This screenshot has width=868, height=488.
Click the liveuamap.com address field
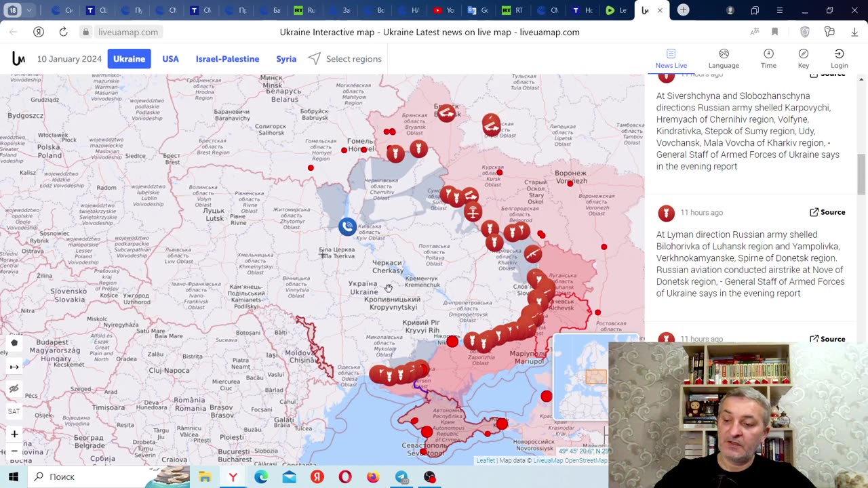(x=128, y=32)
